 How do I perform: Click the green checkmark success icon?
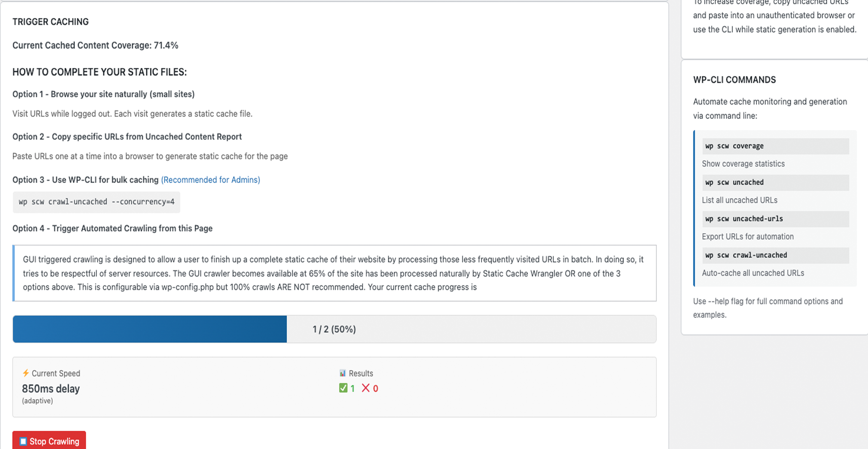(343, 388)
